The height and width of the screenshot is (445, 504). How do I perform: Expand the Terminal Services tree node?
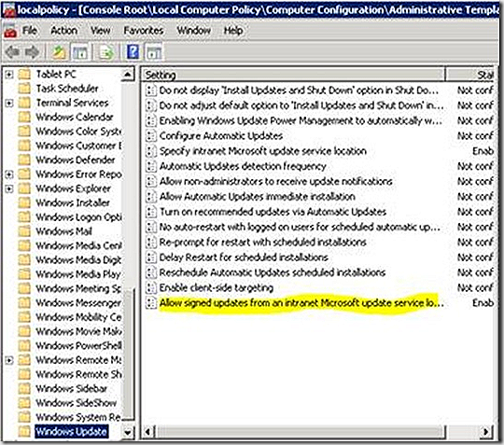pyautogui.click(x=9, y=104)
